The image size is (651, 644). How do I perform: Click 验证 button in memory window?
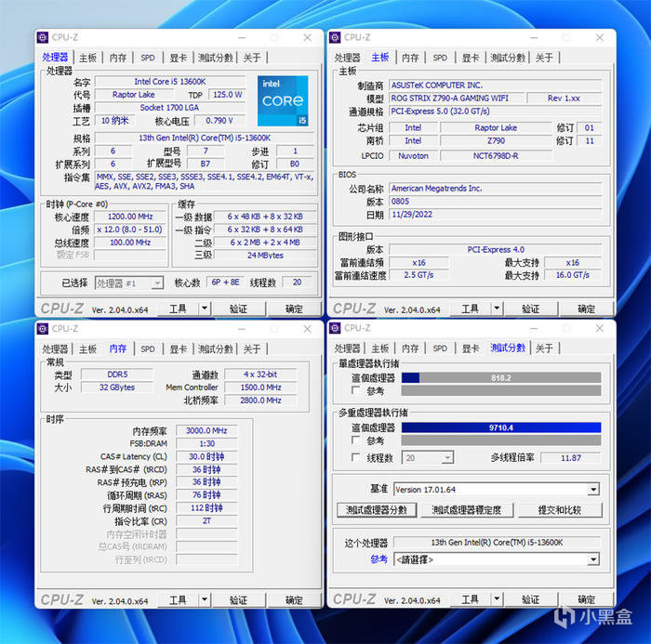pos(238,600)
